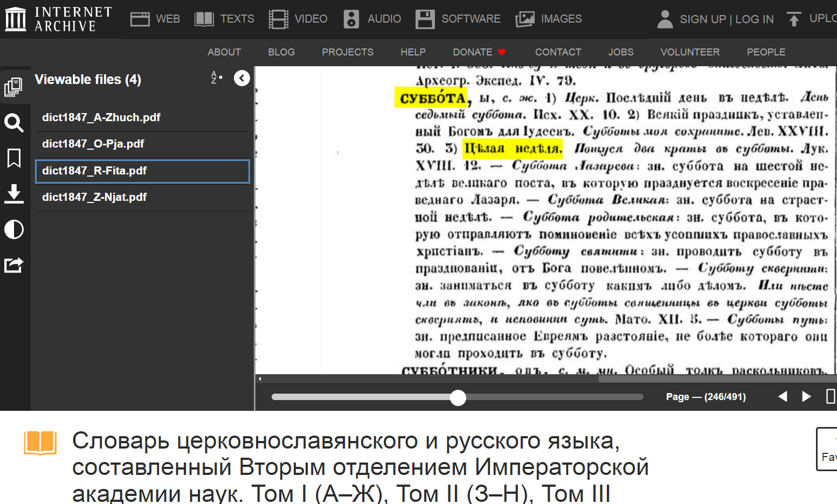Click the user avatar icon
Screen dimensions: 837x504
pyautogui.click(x=665, y=19)
